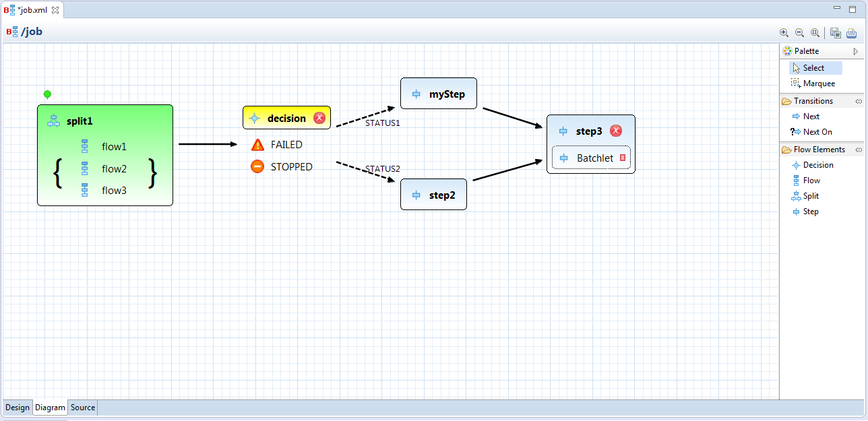Click the zoom reset magnifier icon

(x=815, y=32)
